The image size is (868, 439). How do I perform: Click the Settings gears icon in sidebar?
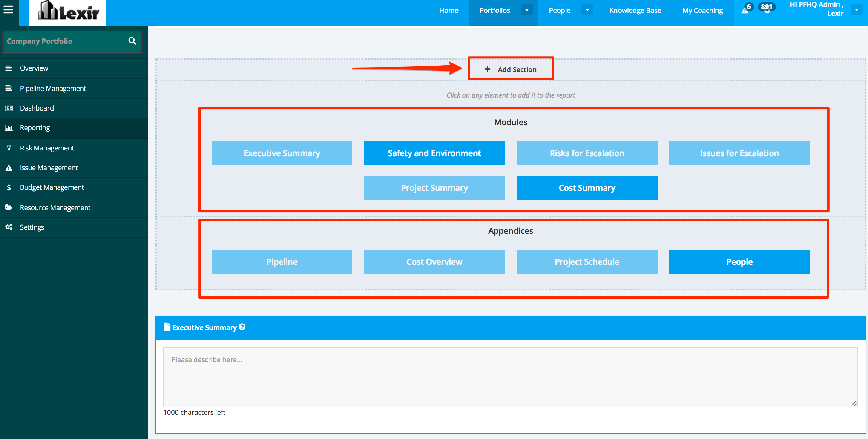pyautogui.click(x=9, y=227)
